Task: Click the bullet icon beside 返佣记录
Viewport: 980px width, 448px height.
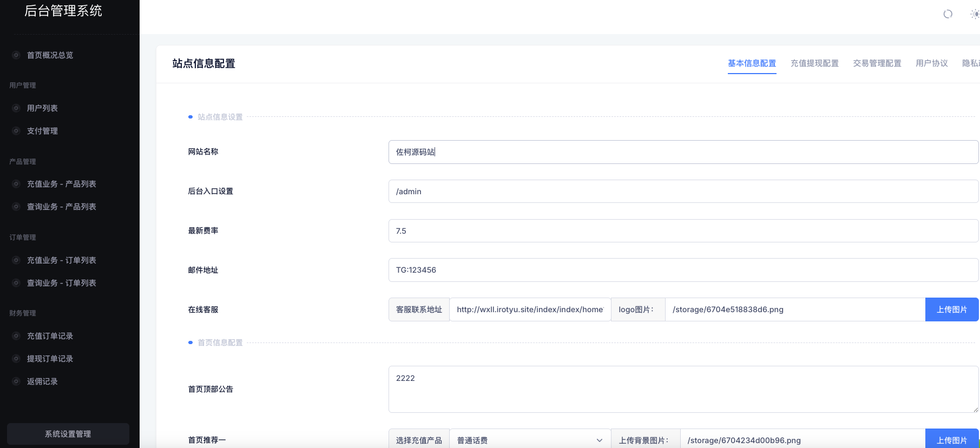Action: tap(16, 381)
